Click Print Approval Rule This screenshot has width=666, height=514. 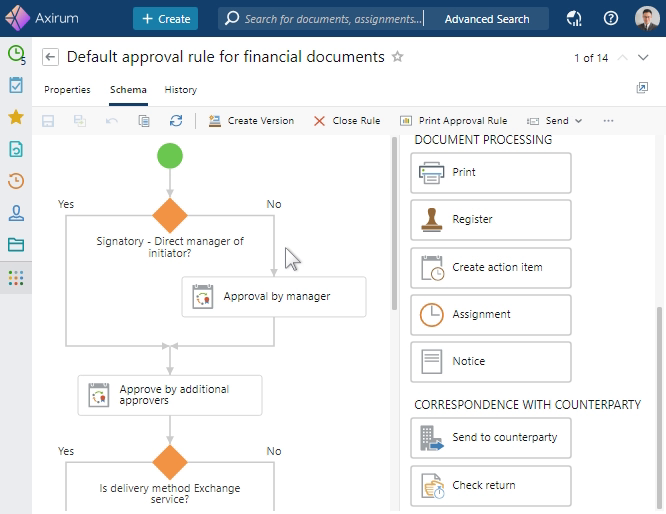[454, 121]
